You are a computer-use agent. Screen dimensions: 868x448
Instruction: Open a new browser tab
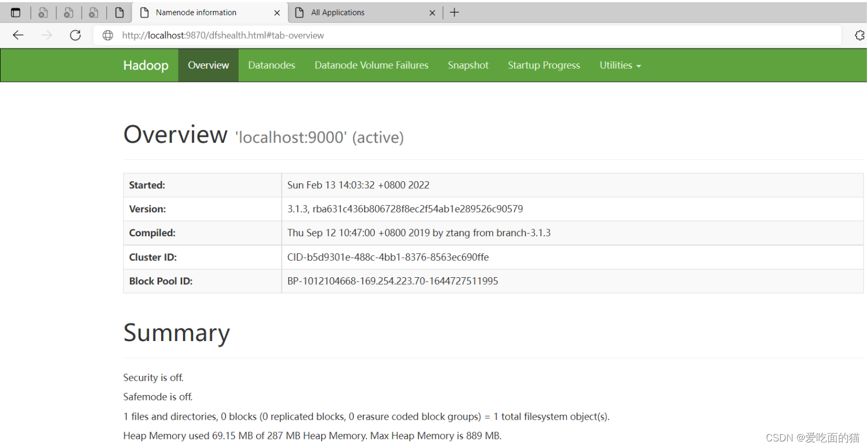pos(454,13)
